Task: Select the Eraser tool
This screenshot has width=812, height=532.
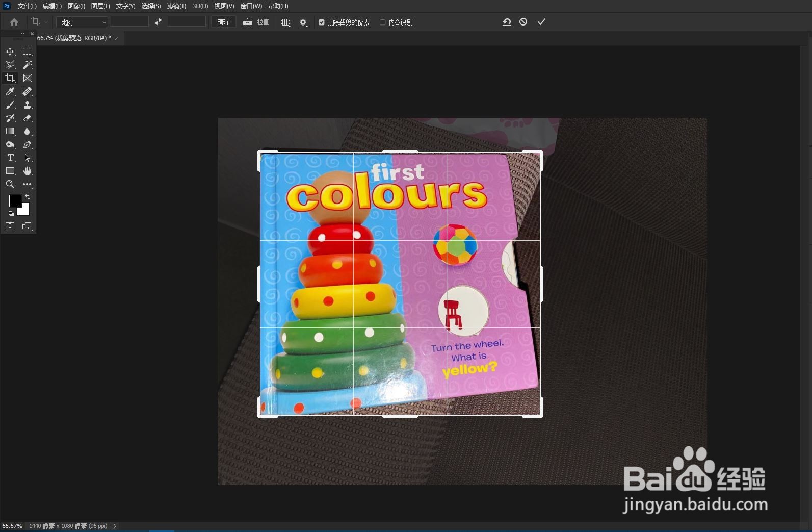Action: (27, 118)
